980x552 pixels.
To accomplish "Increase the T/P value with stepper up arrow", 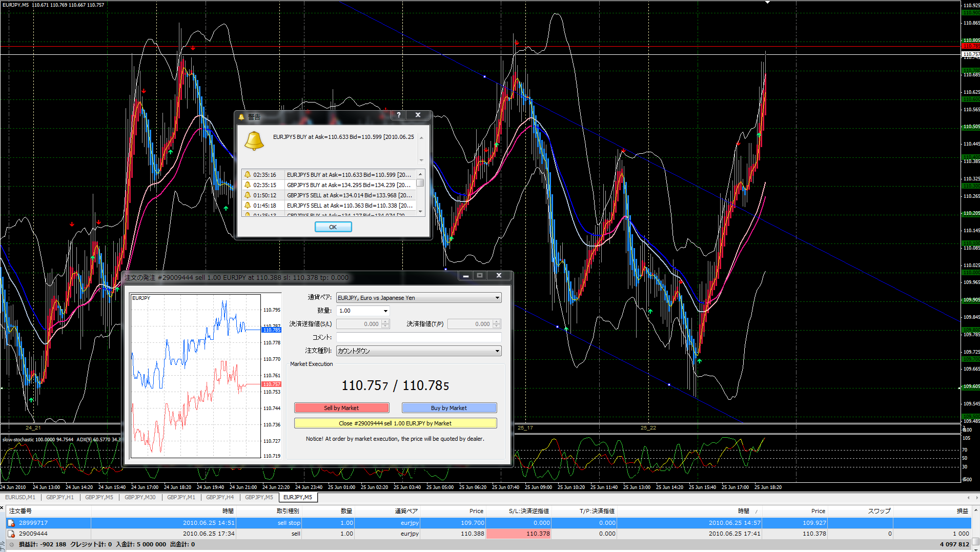I will coord(497,322).
